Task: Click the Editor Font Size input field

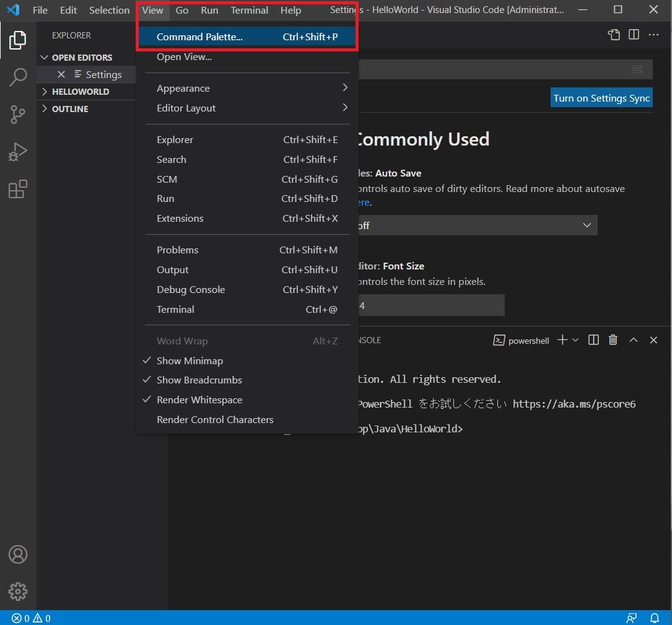Action: [432, 305]
